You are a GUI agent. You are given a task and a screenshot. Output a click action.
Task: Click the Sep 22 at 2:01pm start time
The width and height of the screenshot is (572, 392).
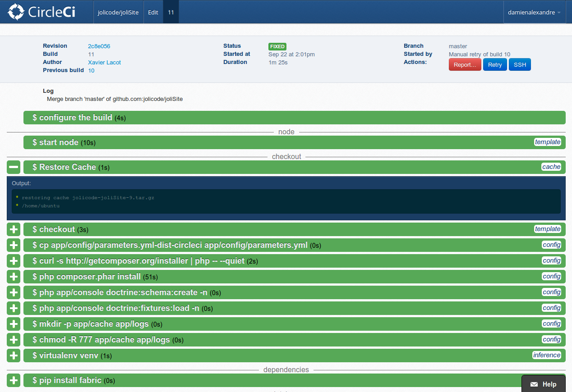click(291, 54)
